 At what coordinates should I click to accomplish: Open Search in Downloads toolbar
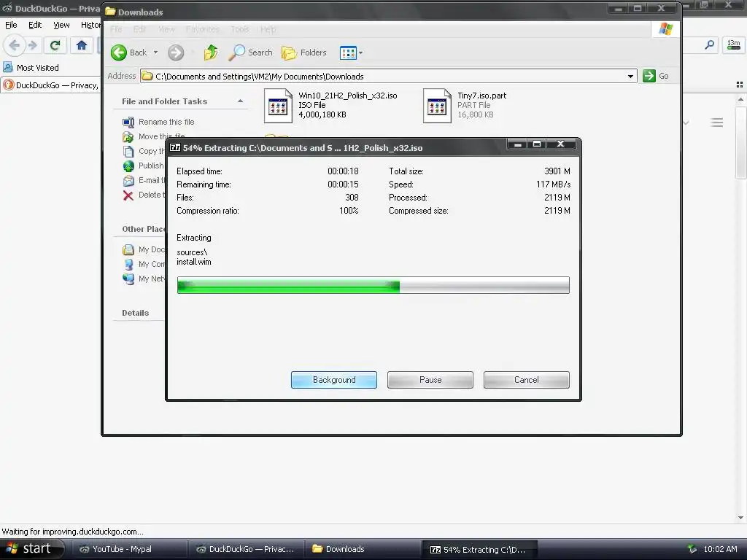[251, 52]
